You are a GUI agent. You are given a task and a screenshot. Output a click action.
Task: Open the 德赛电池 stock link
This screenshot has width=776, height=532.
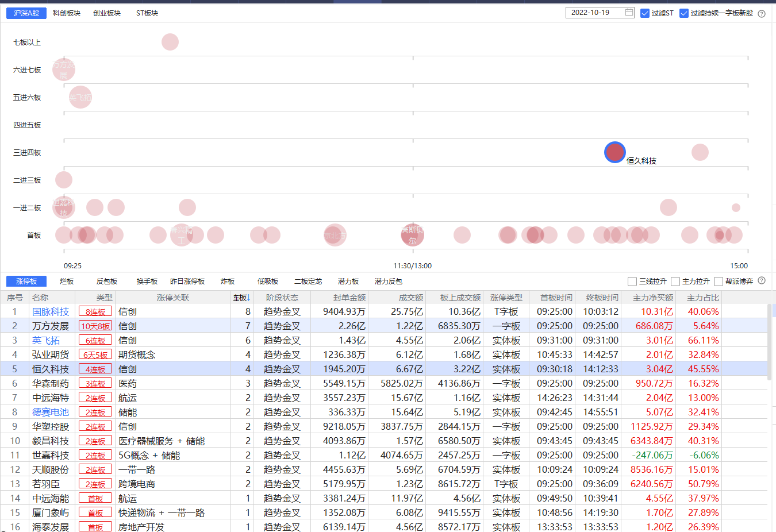51,412
